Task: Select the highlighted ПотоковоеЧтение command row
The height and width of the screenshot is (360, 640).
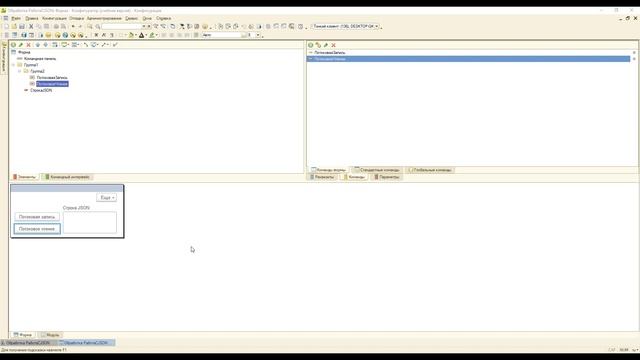Action: (469, 59)
